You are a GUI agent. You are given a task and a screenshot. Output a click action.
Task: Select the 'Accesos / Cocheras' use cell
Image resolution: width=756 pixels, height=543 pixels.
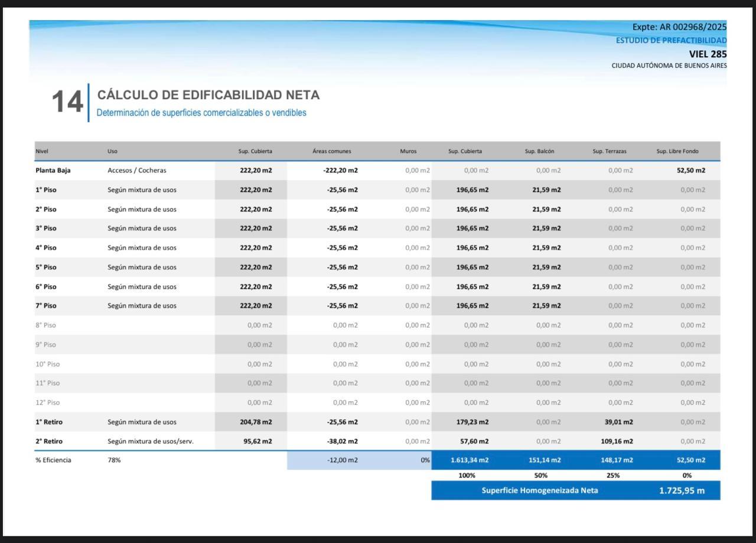pyautogui.click(x=137, y=170)
